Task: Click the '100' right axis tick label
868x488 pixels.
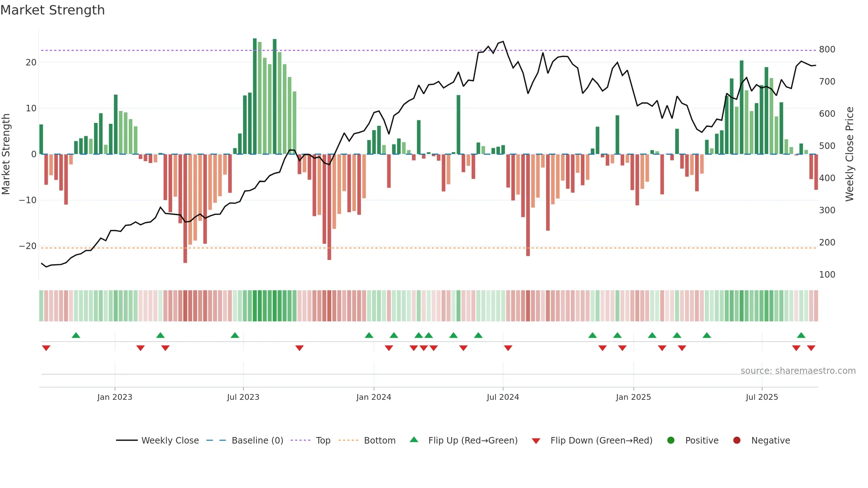Action: coord(827,275)
